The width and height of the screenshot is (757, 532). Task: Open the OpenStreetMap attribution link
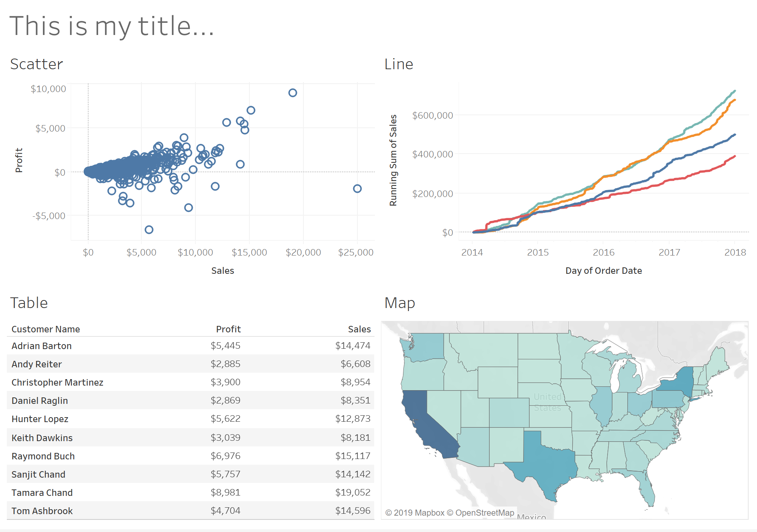coord(484,513)
